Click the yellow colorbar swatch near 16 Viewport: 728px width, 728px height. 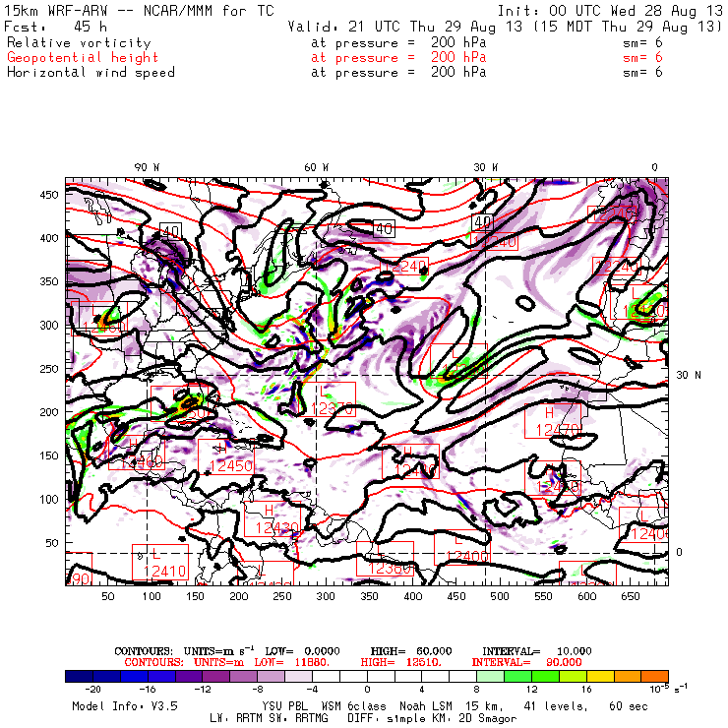click(x=600, y=676)
